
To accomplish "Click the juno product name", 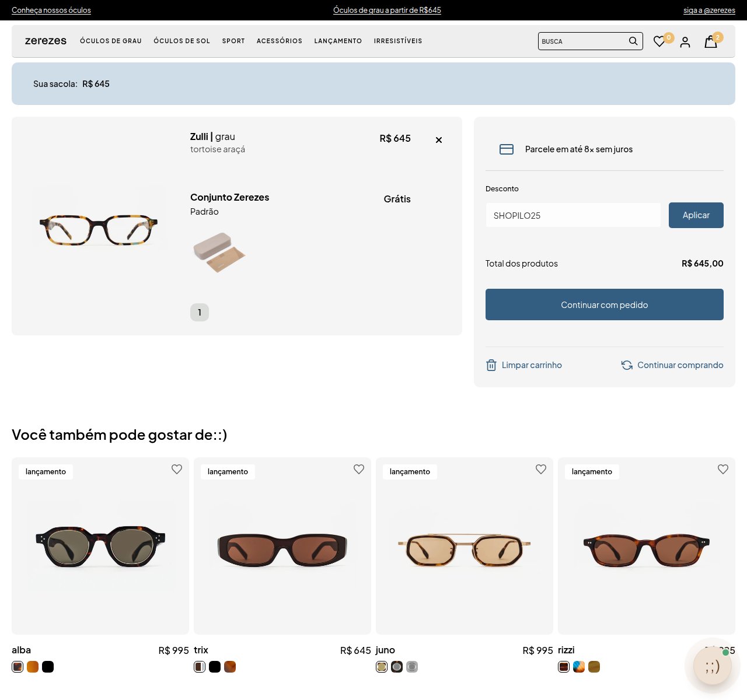I will (385, 650).
